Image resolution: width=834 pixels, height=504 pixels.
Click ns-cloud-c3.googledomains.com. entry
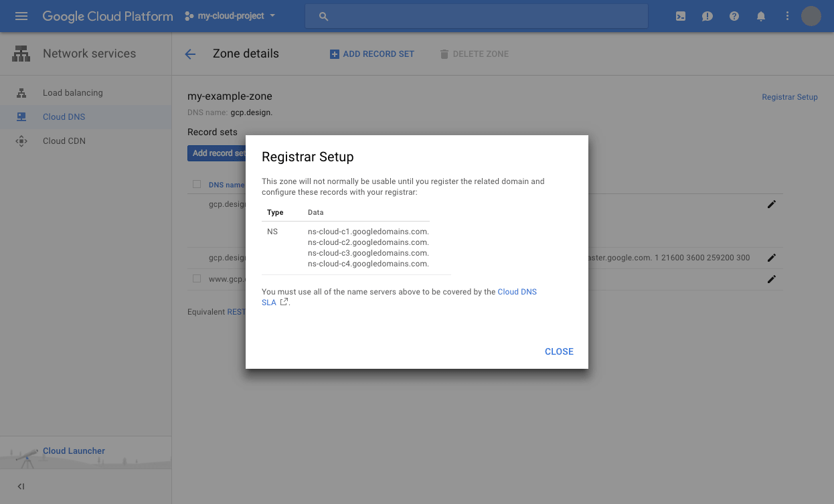[368, 253]
